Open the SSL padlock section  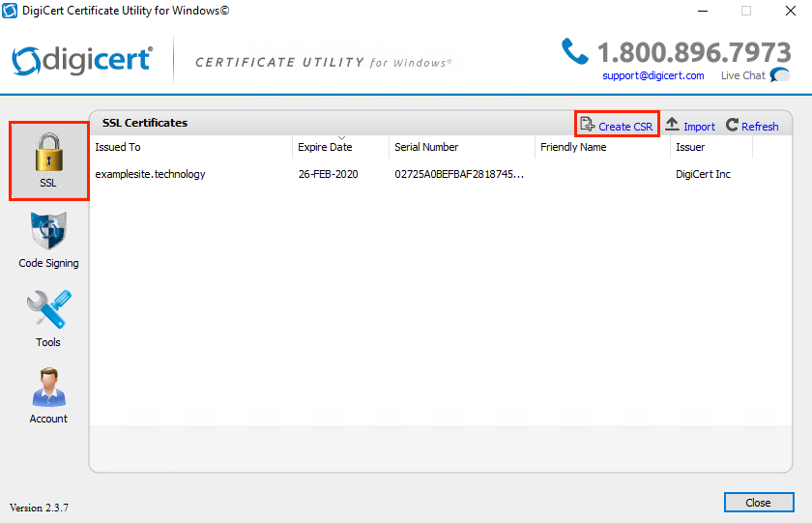click(x=48, y=160)
